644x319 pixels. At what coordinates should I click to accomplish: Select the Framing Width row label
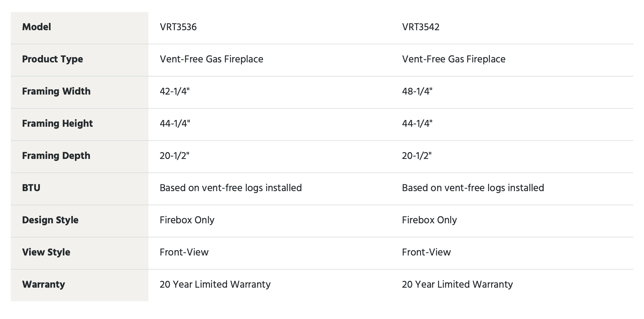pos(56,91)
